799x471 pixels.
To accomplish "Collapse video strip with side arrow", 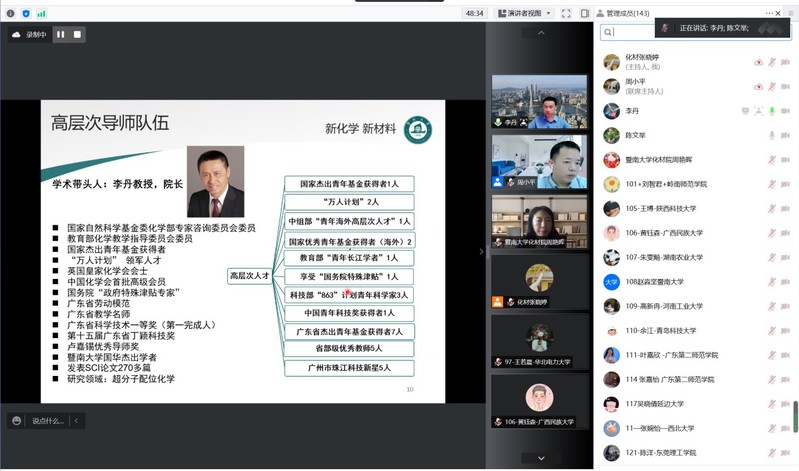I will point(485,251).
